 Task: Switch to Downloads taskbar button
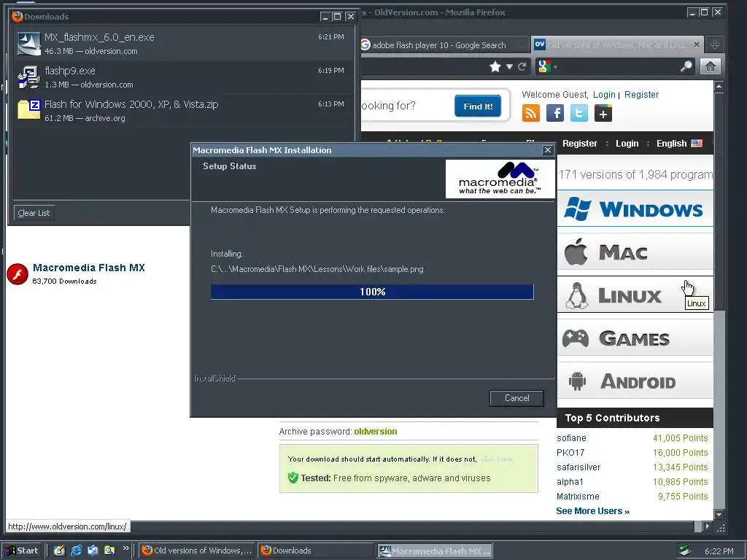click(315, 551)
